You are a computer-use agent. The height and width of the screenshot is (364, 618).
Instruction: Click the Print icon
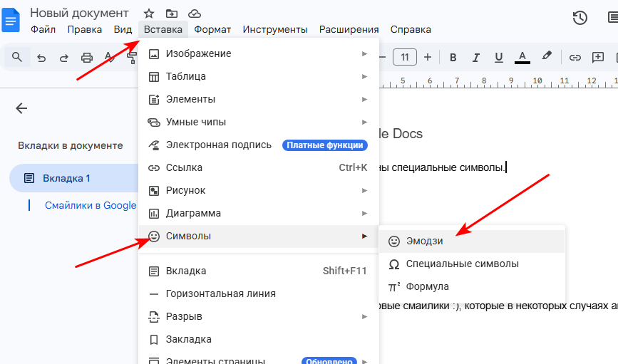point(87,58)
